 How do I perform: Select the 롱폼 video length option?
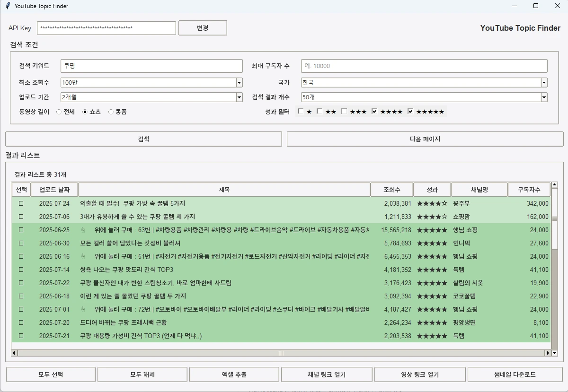tap(110, 112)
